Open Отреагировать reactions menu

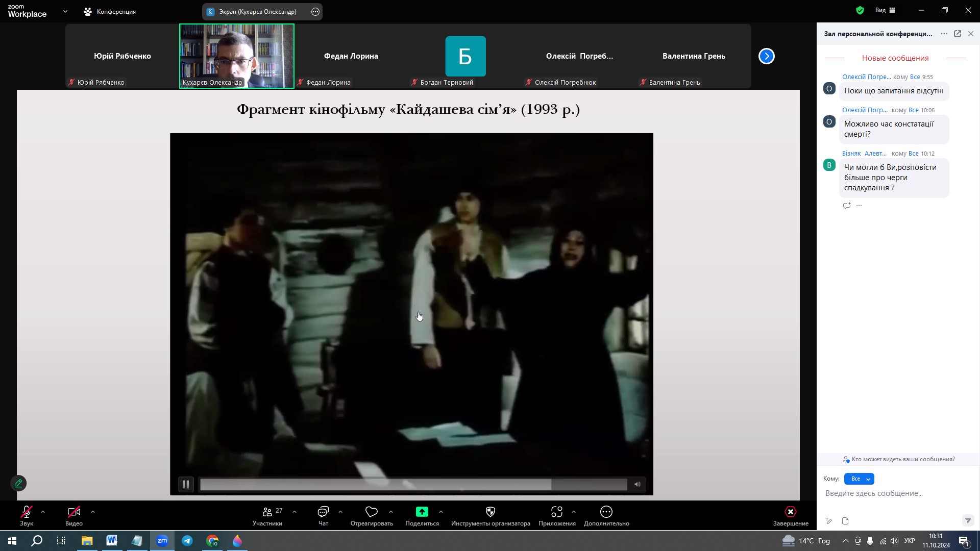click(372, 515)
